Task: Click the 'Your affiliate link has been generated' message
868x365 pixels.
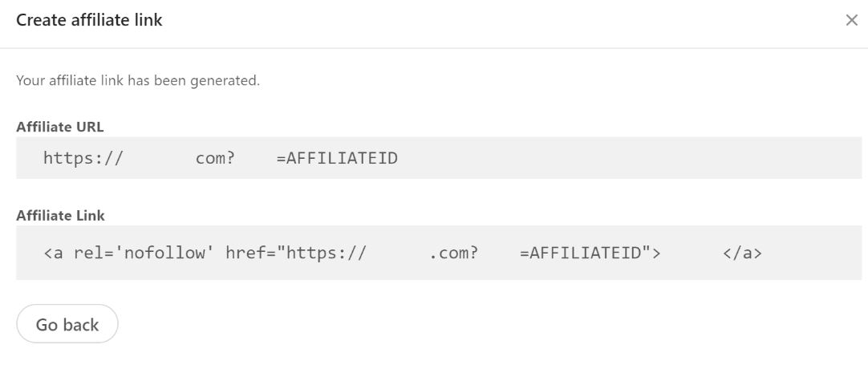Action: [x=138, y=81]
